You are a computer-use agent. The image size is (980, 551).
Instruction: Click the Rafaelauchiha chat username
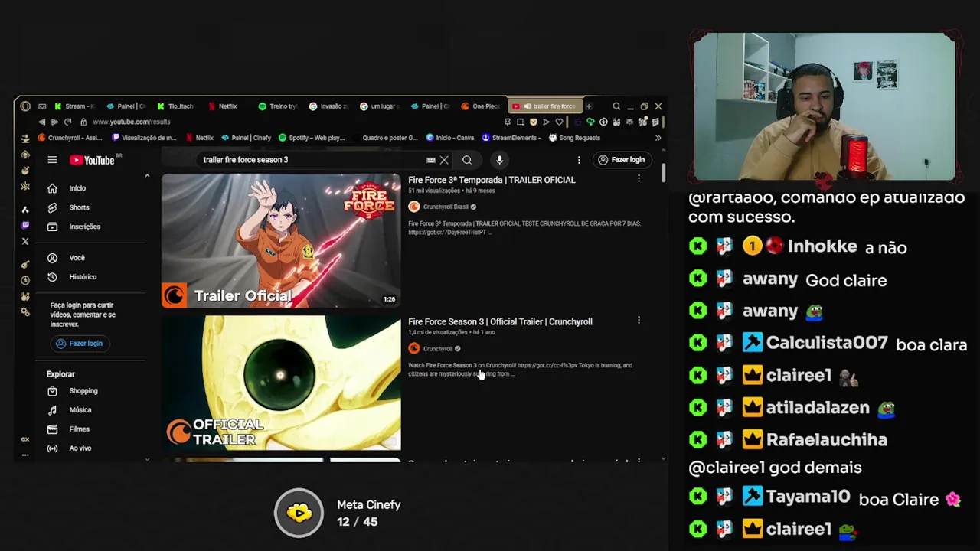[827, 440]
